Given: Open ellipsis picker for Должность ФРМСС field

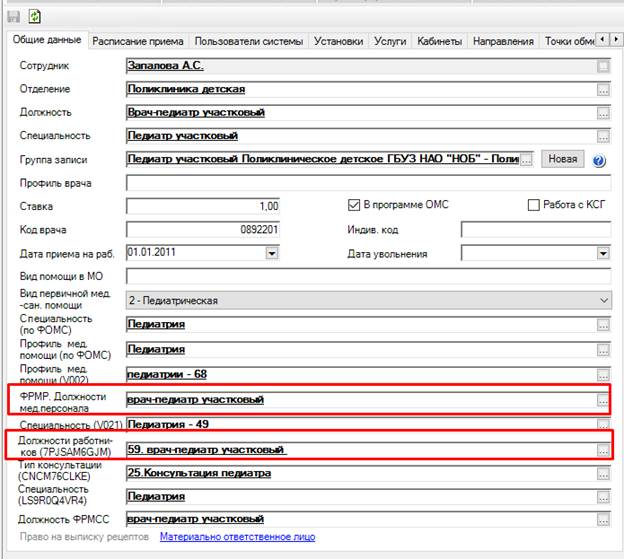Looking at the screenshot, I should click(603, 520).
